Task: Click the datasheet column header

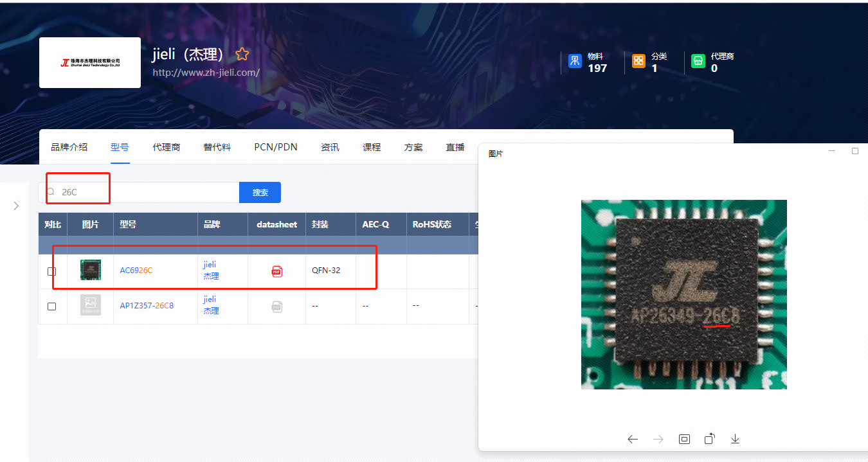Action: (x=276, y=224)
